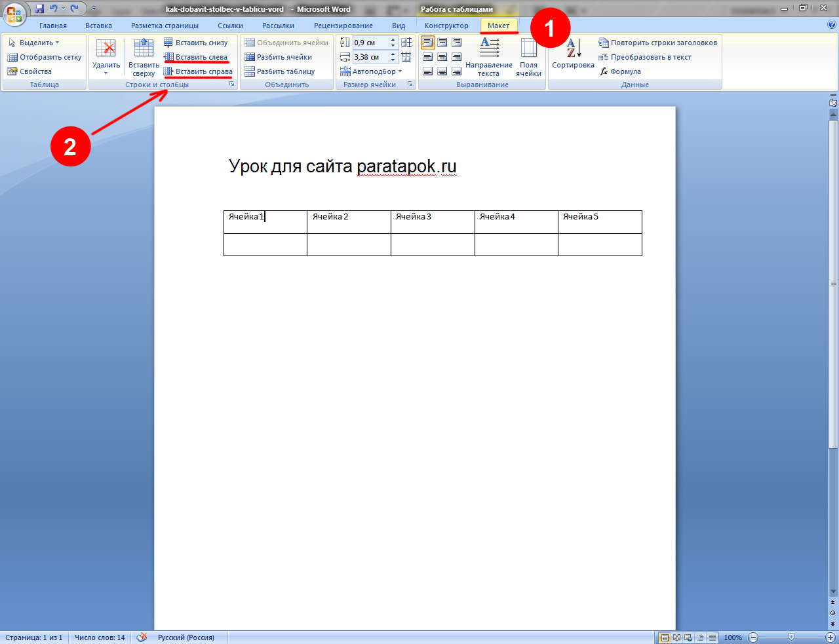Image resolution: width=839 pixels, height=644 pixels.
Task: Click the zoom slider handle
Action: click(x=791, y=637)
